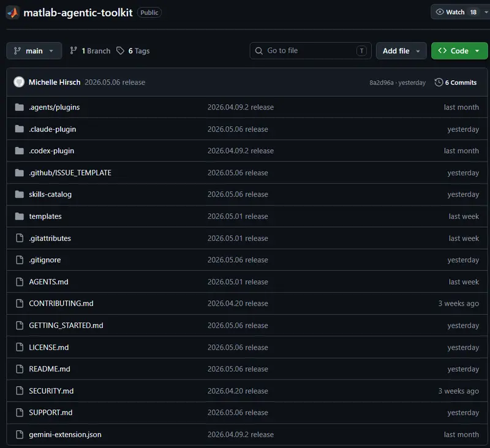This screenshot has width=490, height=448.
Task: Open the Watch notifications dropdown arrow
Action: (x=486, y=12)
